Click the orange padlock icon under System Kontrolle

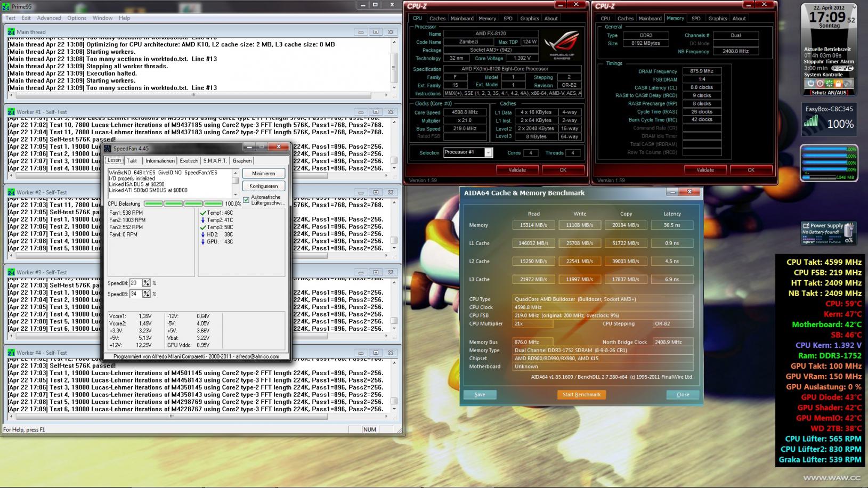pos(838,84)
